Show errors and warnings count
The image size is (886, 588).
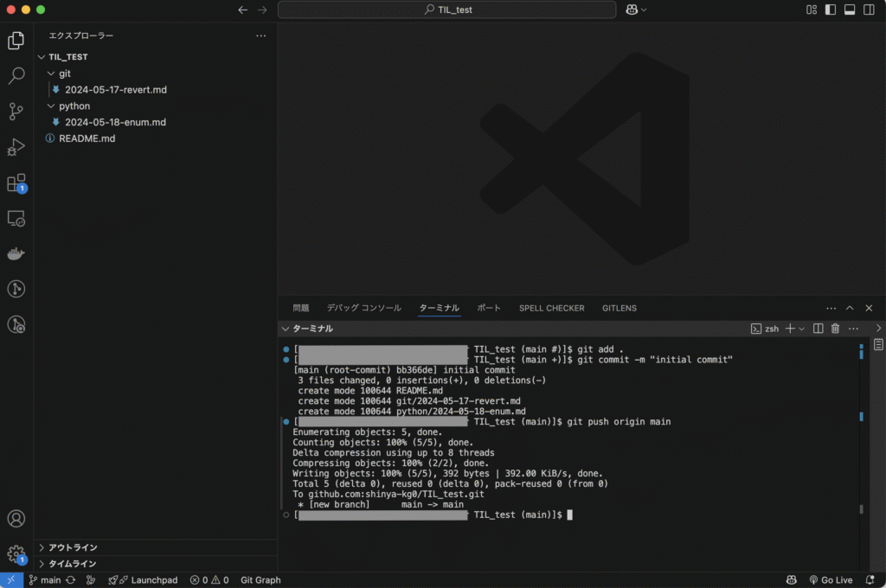209,580
